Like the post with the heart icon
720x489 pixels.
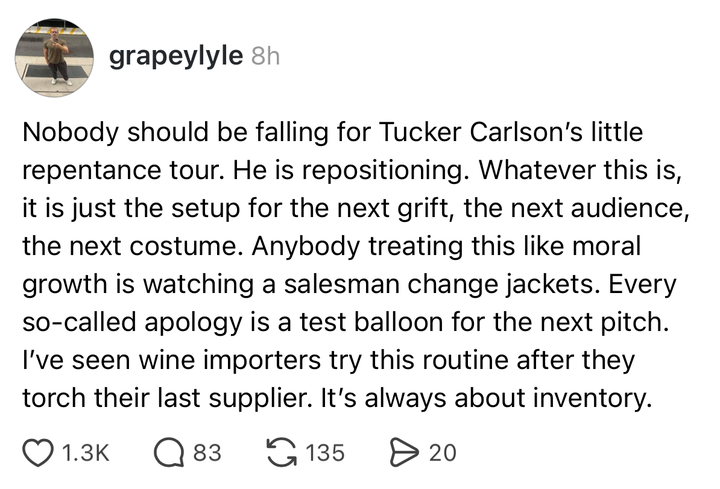[x=37, y=453]
